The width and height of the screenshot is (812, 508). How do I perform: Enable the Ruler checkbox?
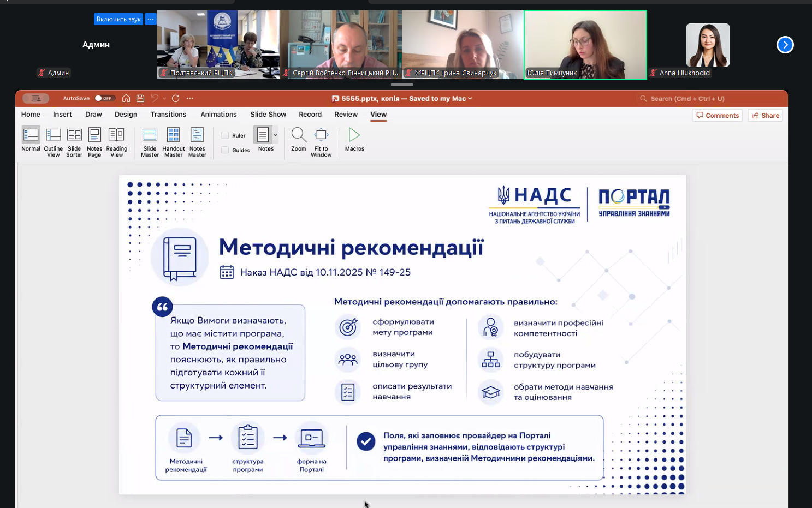[225, 135]
